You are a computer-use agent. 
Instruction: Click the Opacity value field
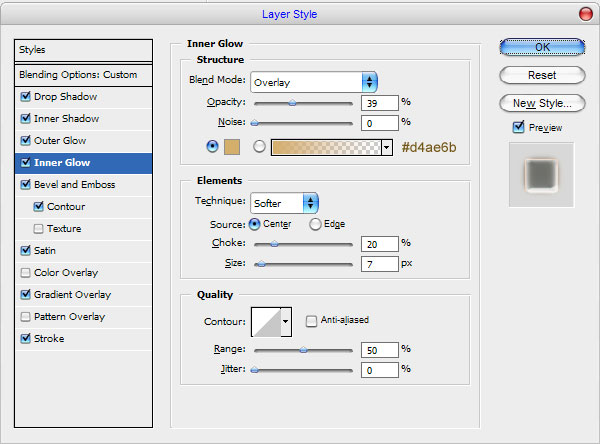pos(380,103)
